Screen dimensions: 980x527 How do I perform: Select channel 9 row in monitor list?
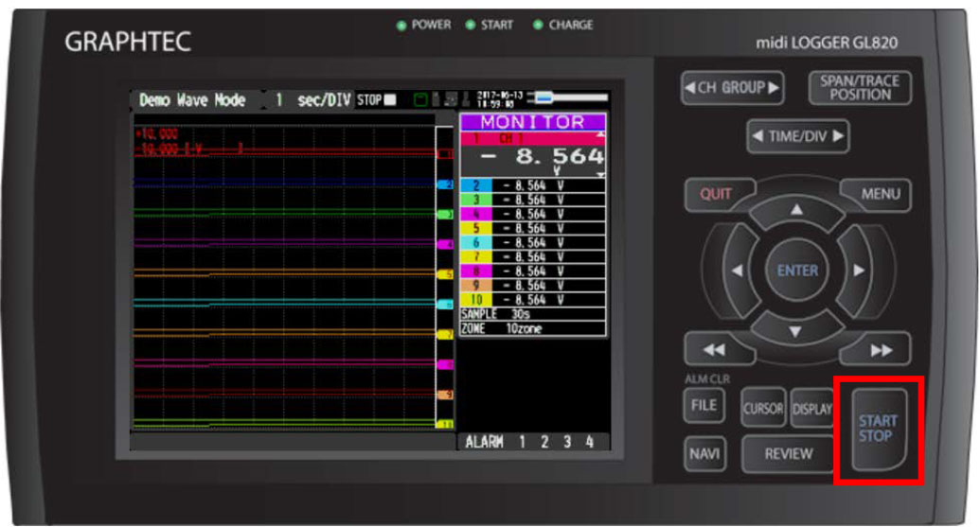click(x=532, y=286)
